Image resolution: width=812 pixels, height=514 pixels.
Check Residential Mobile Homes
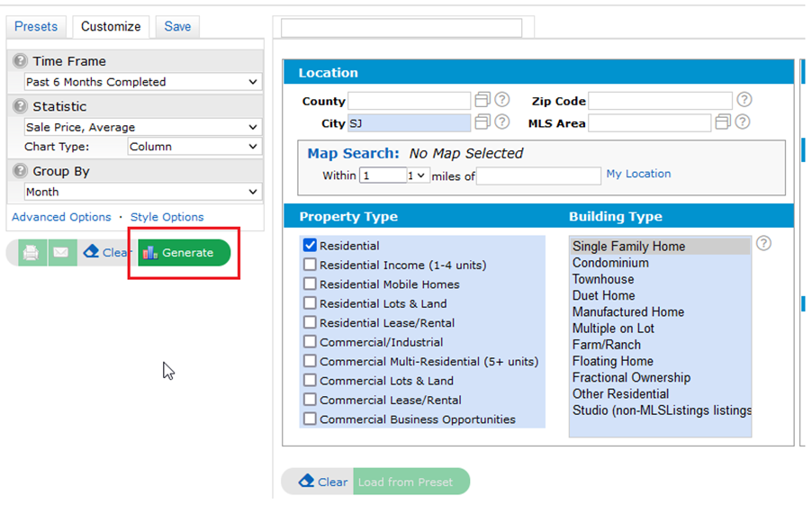pyautogui.click(x=310, y=284)
